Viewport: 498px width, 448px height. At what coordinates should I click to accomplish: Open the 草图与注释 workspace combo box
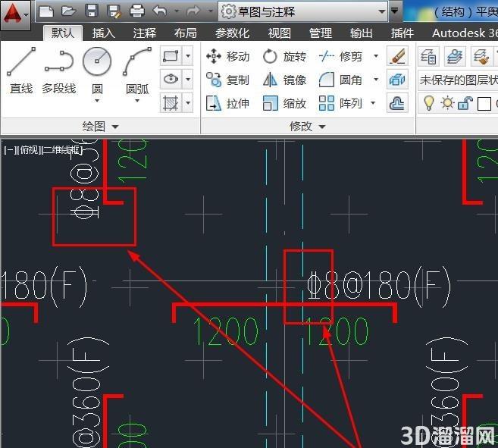tap(302, 12)
